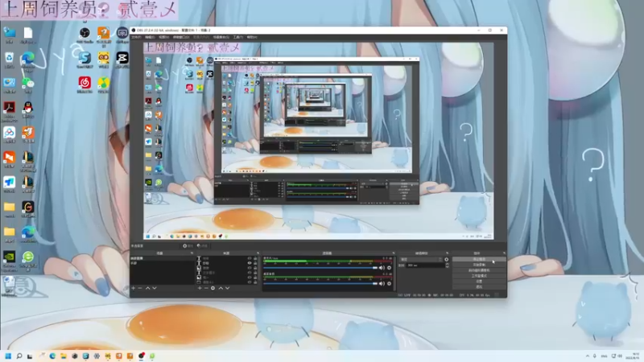Click 工作室模式 studio mode button
The image size is (644, 362).
(479, 276)
